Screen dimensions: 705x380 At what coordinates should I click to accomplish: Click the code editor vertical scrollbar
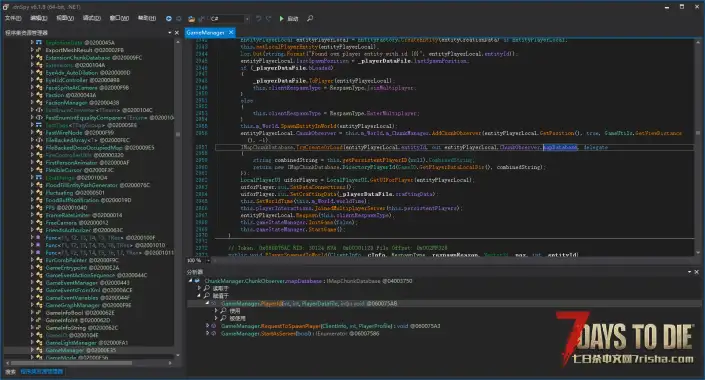[x=698, y=133]
